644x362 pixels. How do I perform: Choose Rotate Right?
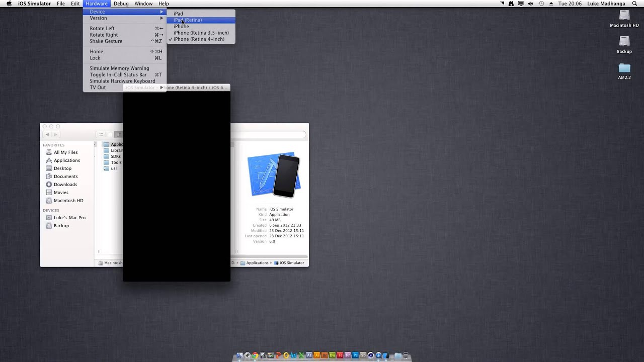124,35
